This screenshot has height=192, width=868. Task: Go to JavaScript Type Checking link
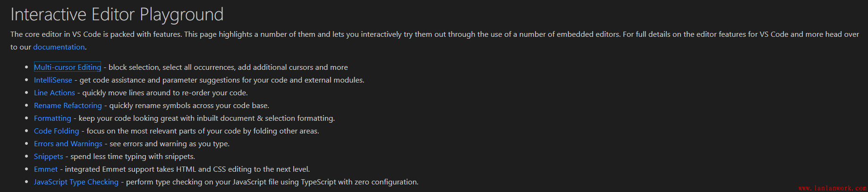tap(76, 182)
